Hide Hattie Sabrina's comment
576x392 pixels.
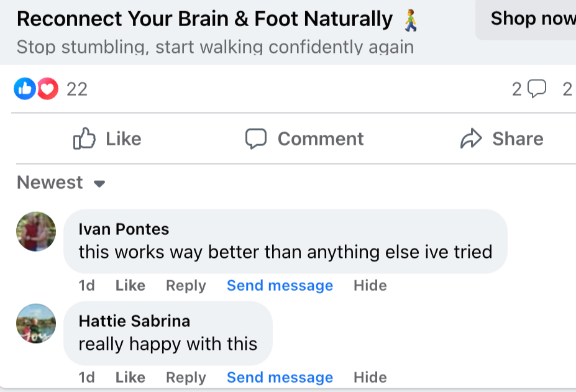(x=370, y=378)
